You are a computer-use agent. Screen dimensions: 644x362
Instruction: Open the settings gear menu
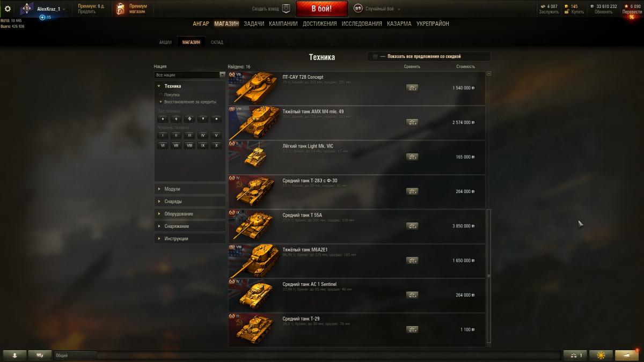8,9
